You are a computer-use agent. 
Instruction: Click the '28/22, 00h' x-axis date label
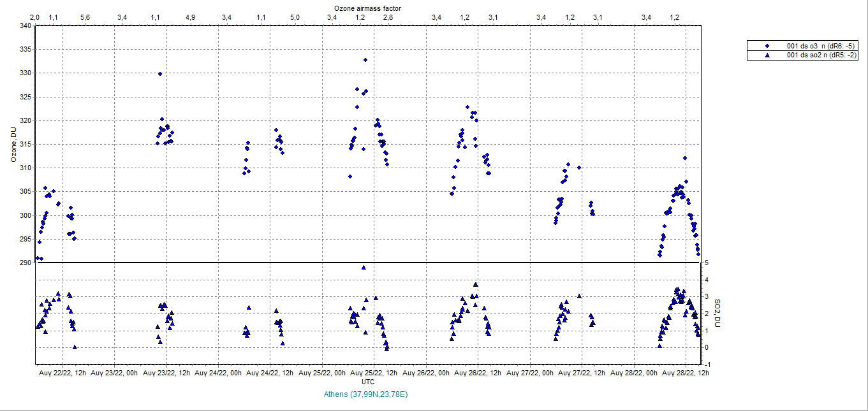[x=634, y=373]
